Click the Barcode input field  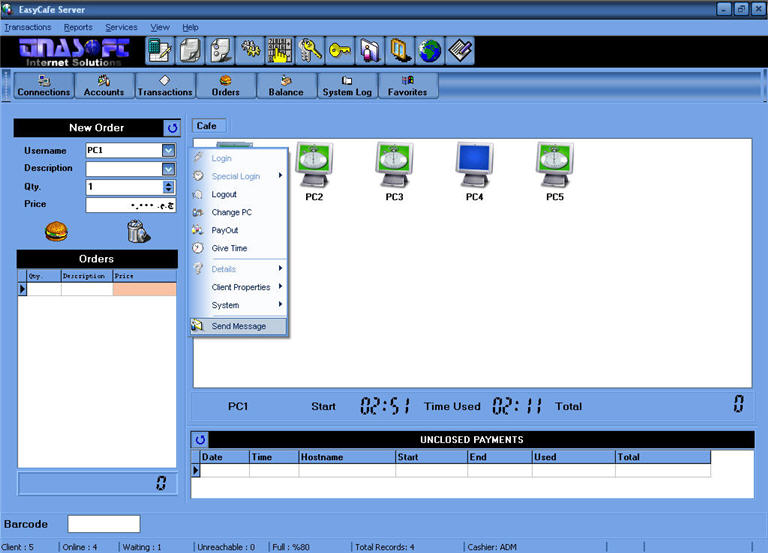point(104,524)
